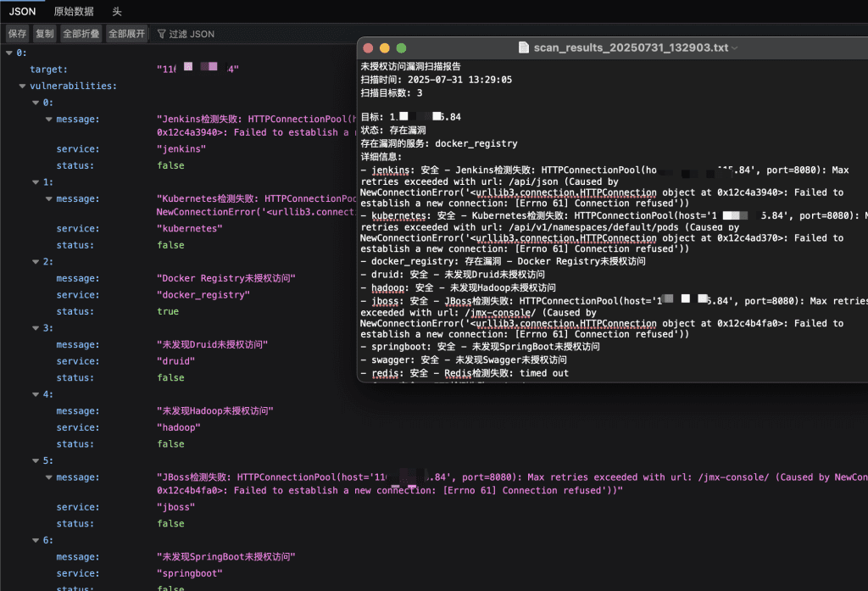The width and height of the screenshot is (868, 591).
Task: Click the redis: 安全 timed out line
Action: coord(465,373)
